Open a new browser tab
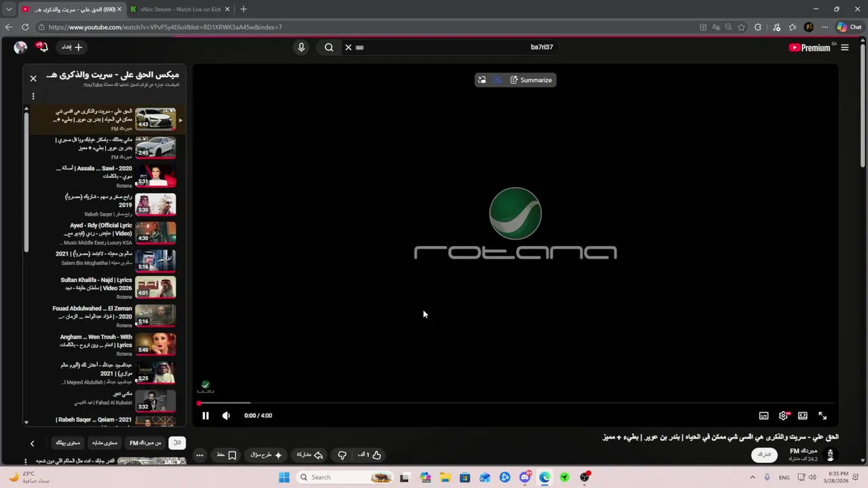The width and height of the screenshot is (868, 488). pyautogui.click(x=243, y=9)
